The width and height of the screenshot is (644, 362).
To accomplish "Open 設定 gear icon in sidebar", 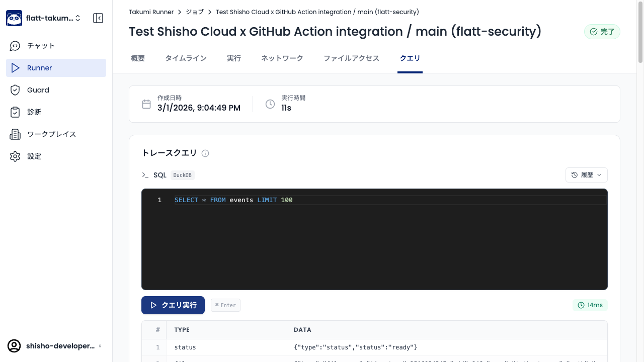I will pyautogui.click(x=15, y=156).
